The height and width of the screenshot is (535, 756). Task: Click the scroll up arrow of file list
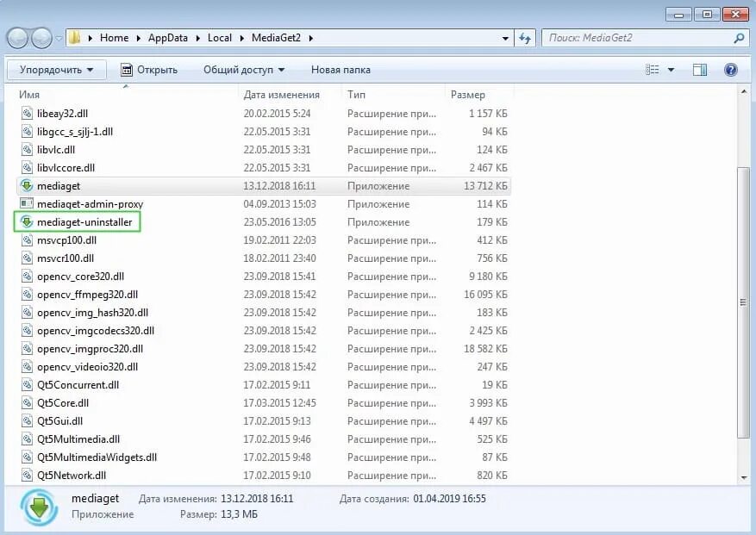[x=743, y=91]
